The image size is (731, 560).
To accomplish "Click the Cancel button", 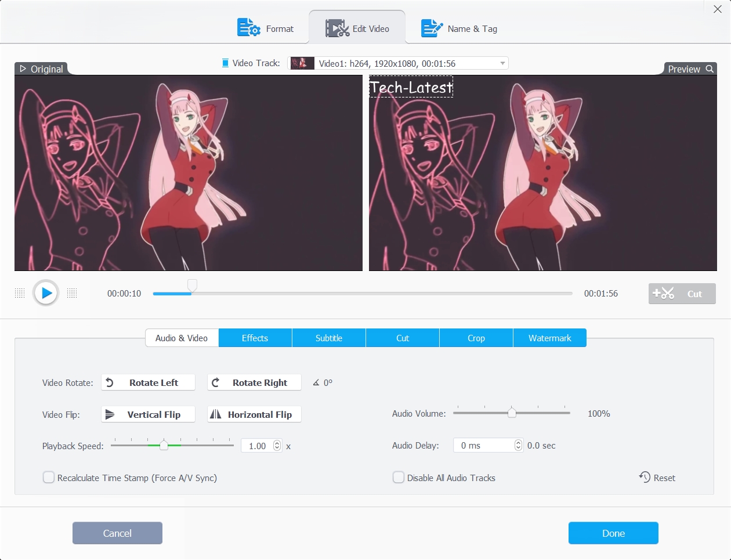I will (x=117, y=533).
